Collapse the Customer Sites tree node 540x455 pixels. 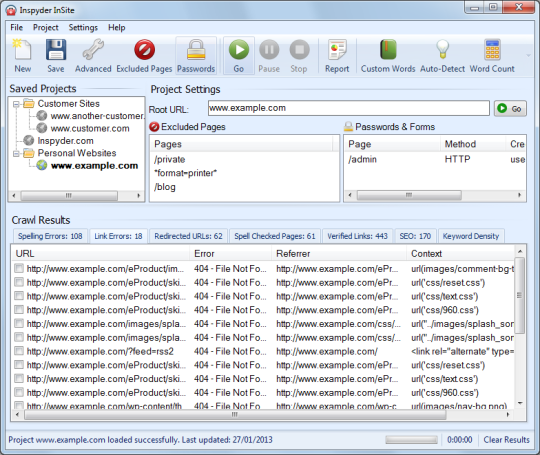16,104
